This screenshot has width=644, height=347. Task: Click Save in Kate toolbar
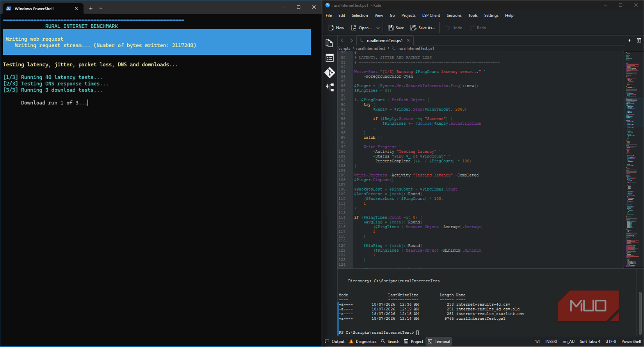coord(396,28)
